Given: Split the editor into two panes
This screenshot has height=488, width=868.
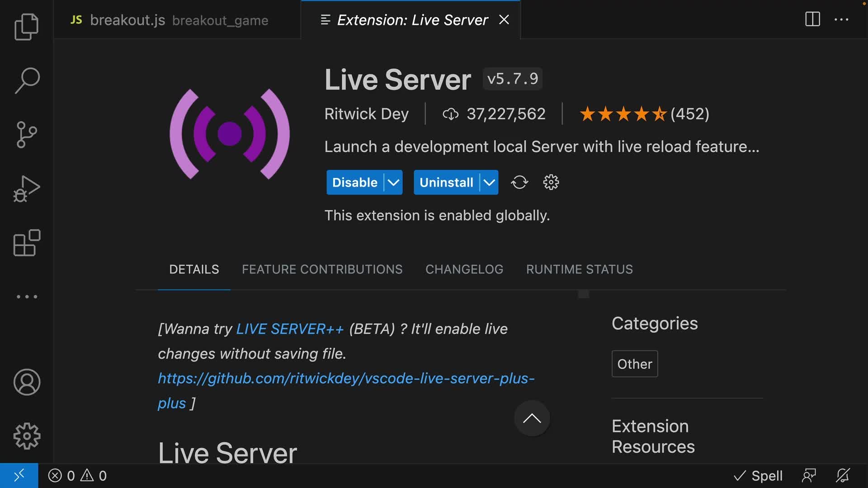Looking at the screenshot, I should tap(812, 19).
